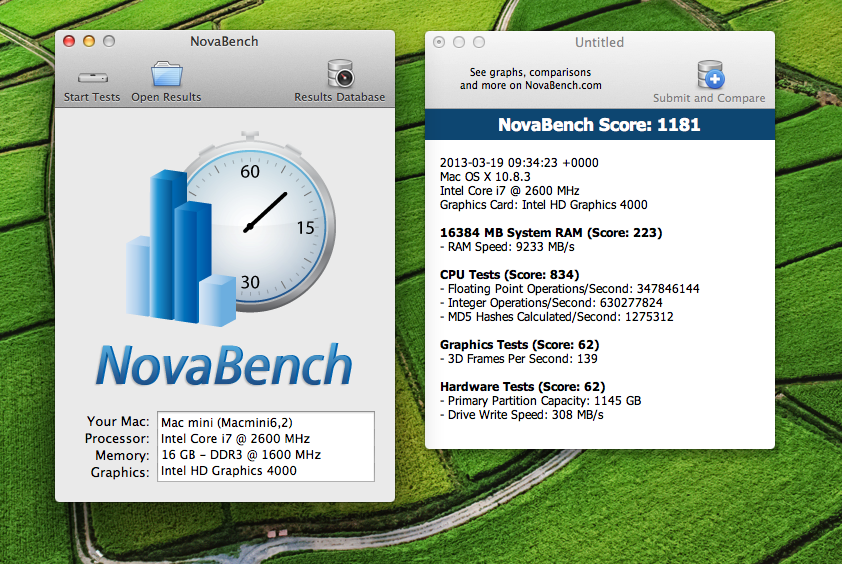The width and height of the screenshot is (842, 564).
Task: Click the 'Your Mac:' label
Action: click(x=118, y=421)
